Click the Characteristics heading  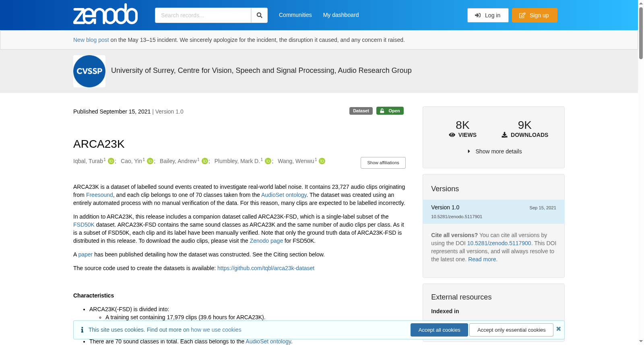(x=94, y=295)
